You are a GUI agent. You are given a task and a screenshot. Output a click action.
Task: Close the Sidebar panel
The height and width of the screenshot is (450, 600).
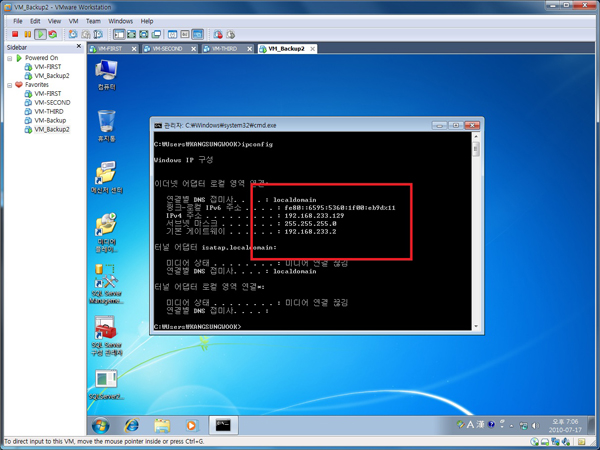(x=79, y=46)
